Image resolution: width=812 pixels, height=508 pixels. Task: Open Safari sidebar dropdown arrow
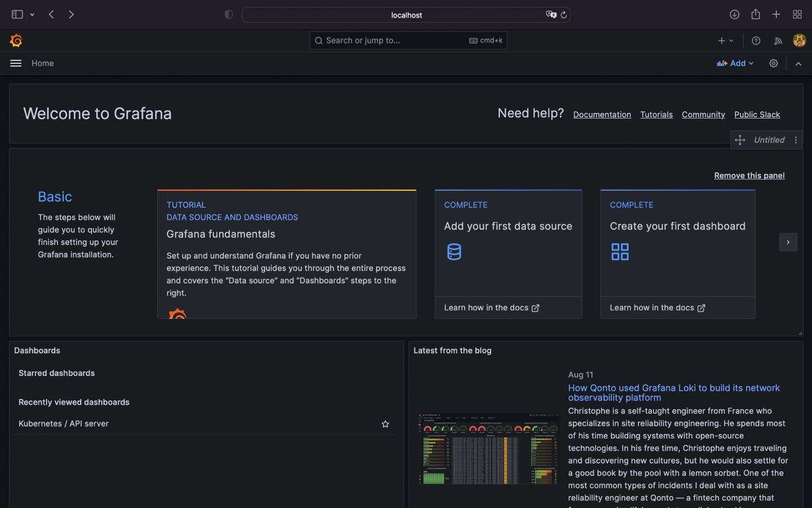point(32,15)
